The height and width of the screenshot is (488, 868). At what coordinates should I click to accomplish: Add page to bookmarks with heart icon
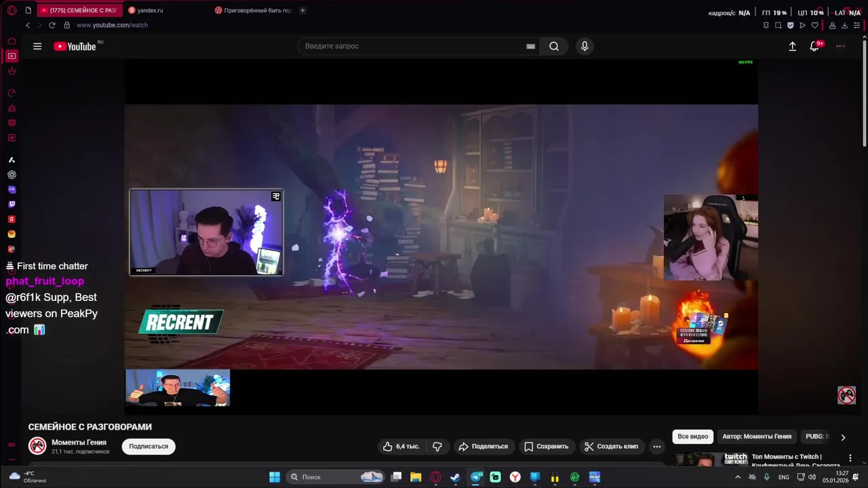(814, 25)
